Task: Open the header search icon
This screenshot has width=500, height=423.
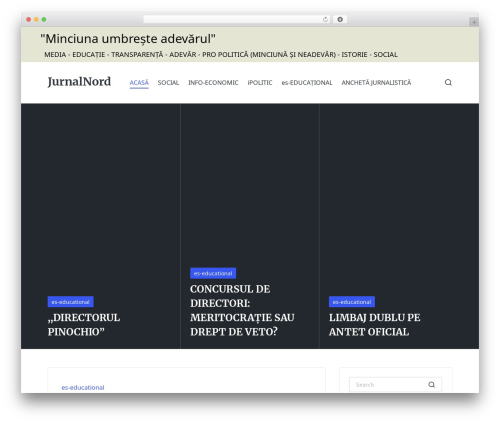Action: 448,82
